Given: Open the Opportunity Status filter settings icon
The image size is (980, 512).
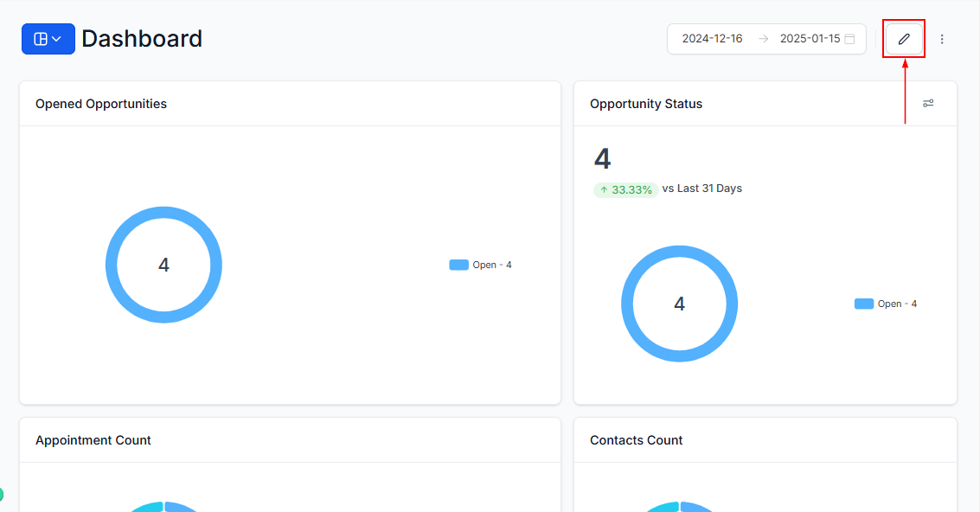Looking at the screenshot, I should tap(928, 104).
